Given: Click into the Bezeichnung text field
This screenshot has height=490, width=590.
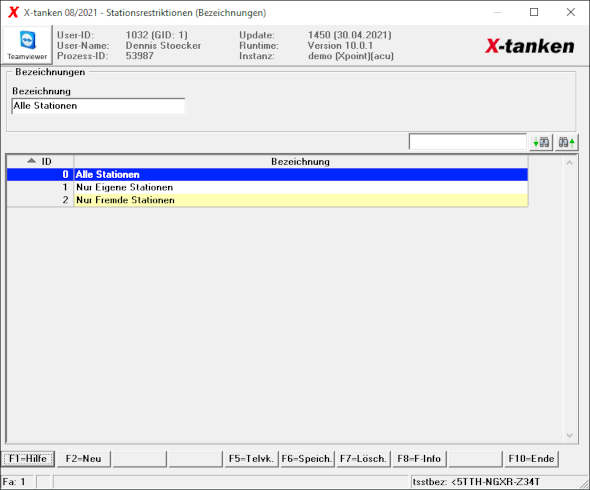Looking at the screenshot, I should pyautogui.click(x=98, y=106).
